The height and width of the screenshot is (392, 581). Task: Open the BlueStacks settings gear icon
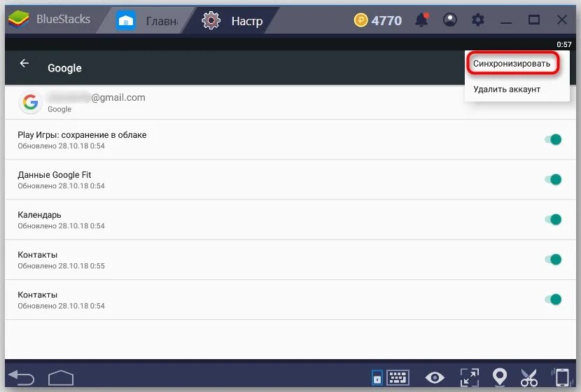click(x=478, y=20)
